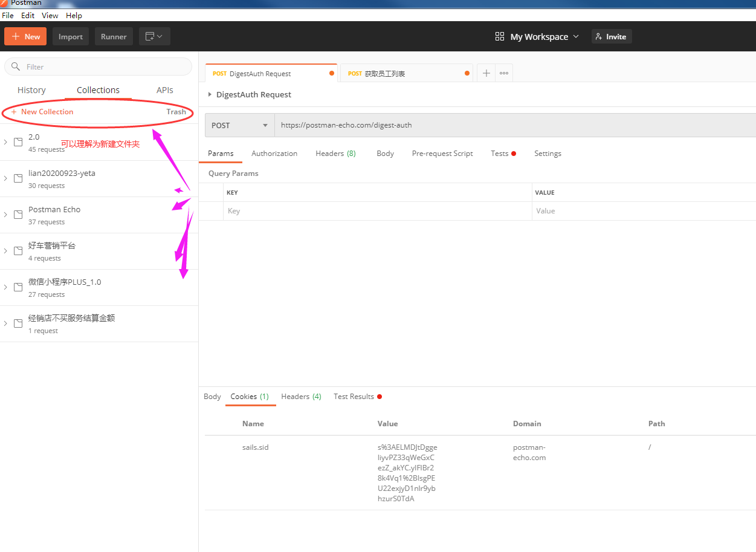Expand the 微信小程序PLUS_1.0 collection
Screen dimensions: 756x552
click(x=5, y=287)
